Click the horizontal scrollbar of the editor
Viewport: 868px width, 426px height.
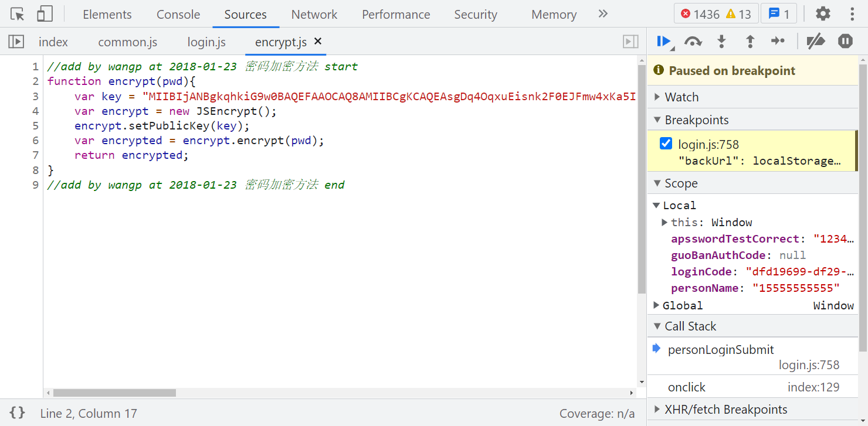pyautogui.click(x=114, y=393)
